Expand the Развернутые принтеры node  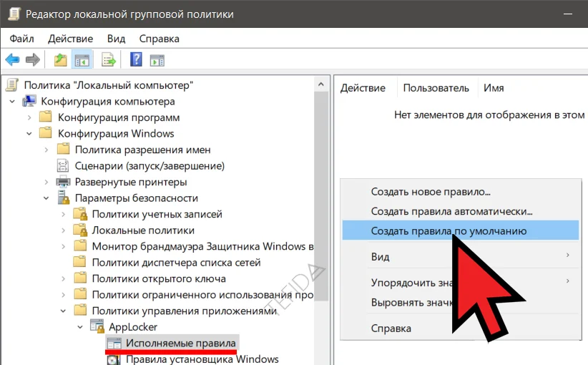[x=46, y=182]
